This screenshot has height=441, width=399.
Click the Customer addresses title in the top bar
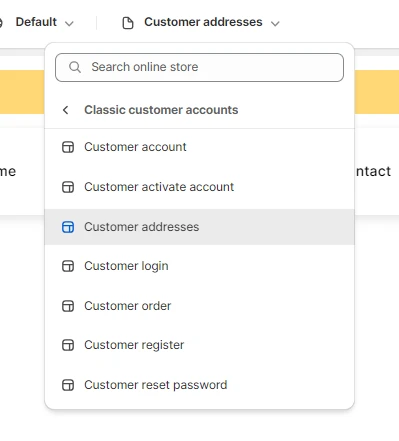[x=203, y=22]
